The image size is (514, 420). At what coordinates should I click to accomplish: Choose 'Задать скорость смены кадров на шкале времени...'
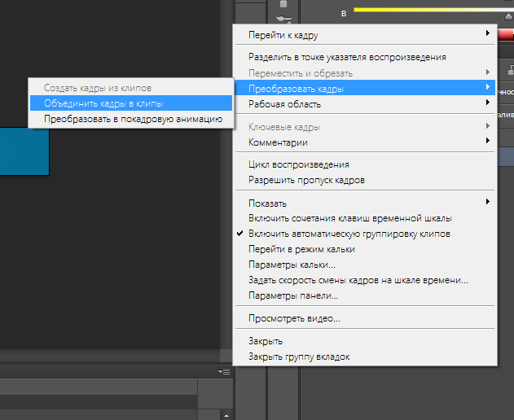coord(365,280)
